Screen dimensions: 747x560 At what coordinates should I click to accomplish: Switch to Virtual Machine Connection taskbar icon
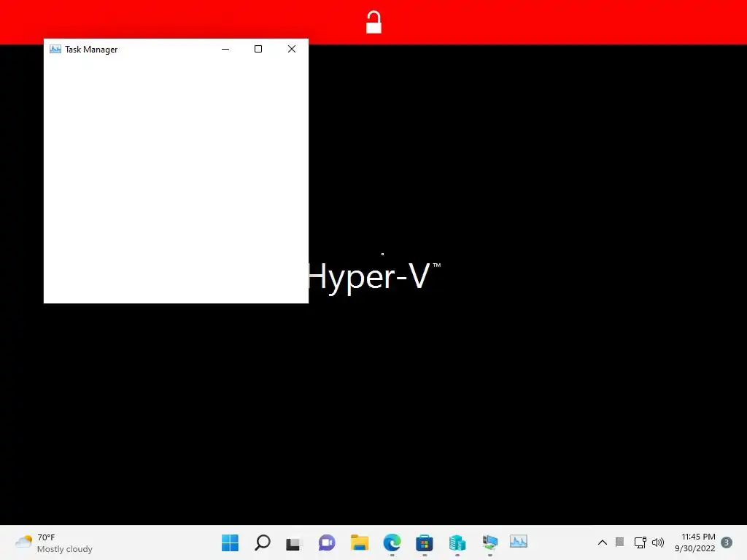tap(489, 542)
